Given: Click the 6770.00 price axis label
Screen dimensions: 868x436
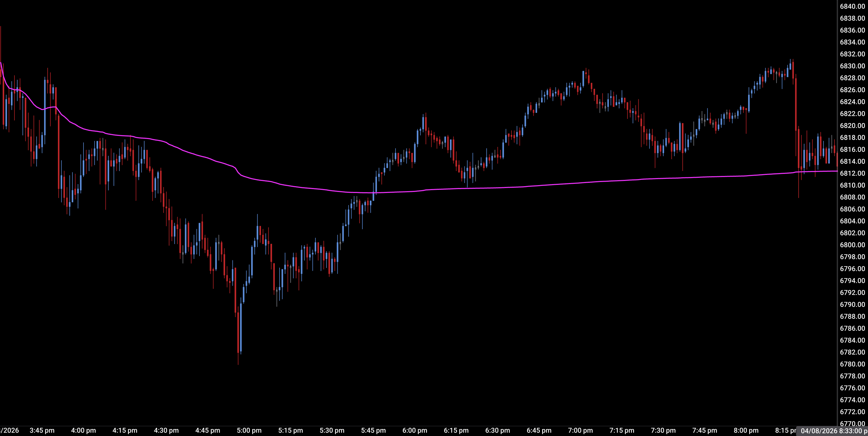Looking at the screenshot, I should coord(852,423).
